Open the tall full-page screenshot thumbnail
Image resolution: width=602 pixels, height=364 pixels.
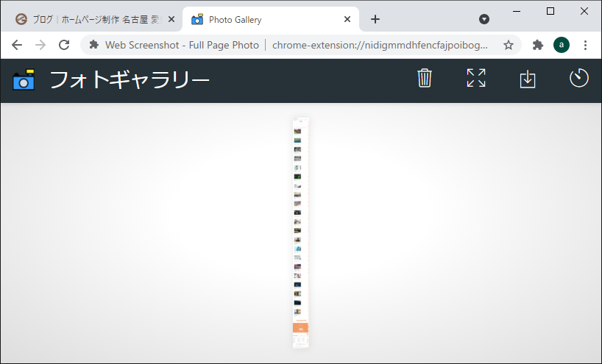pyautogui.click(x=300, y=232)
